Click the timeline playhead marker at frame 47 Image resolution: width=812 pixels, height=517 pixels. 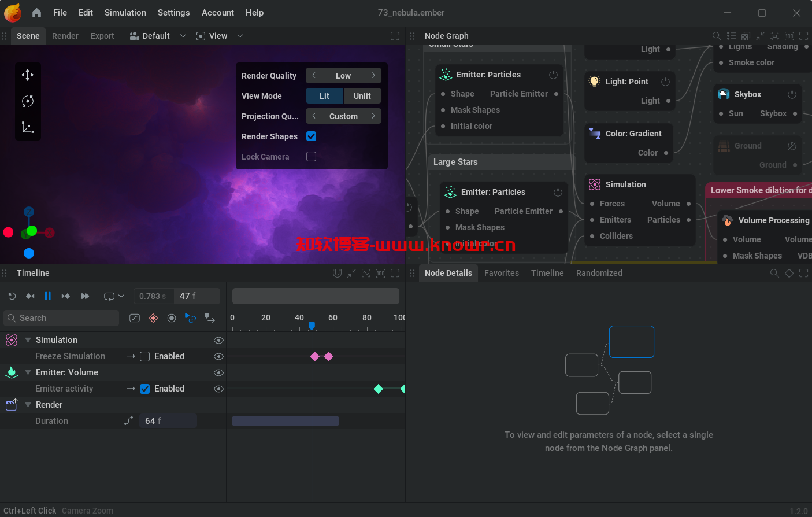[312, 326]
